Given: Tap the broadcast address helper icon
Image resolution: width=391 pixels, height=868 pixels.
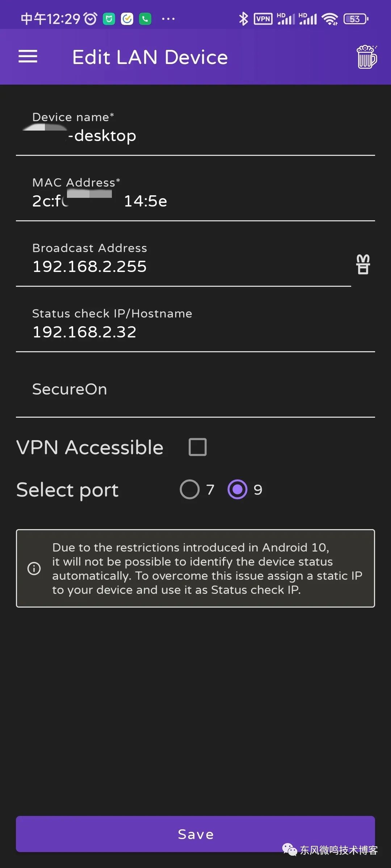Looking at the screenshot, I should click(363, 264).
